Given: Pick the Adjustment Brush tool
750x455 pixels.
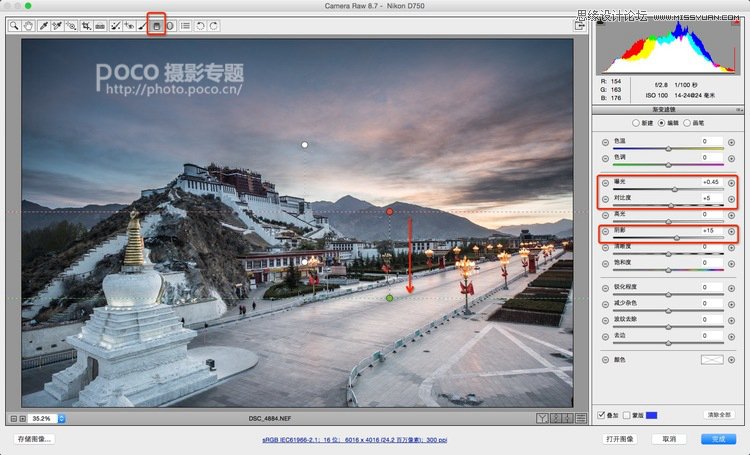Looking at the screenshot, I should tap(143, 26).
